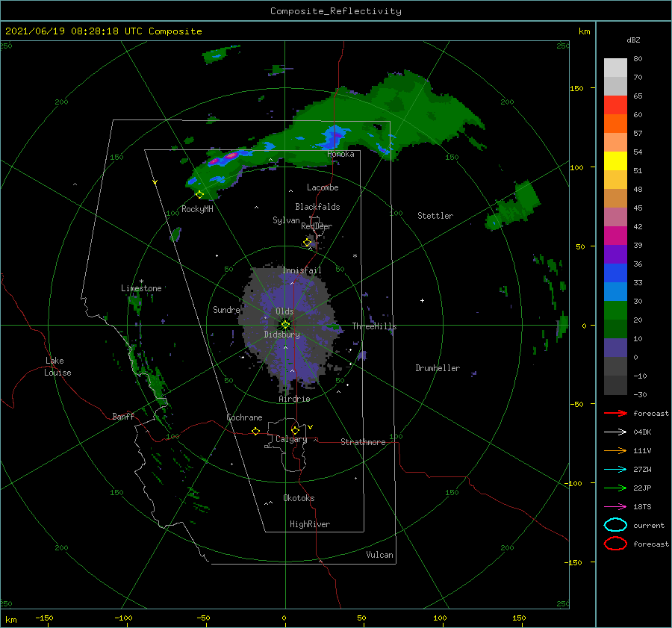Select the magenta 39-42 dBZ swatch
This screenshot has width=672, height=628.
pos(615,235)
